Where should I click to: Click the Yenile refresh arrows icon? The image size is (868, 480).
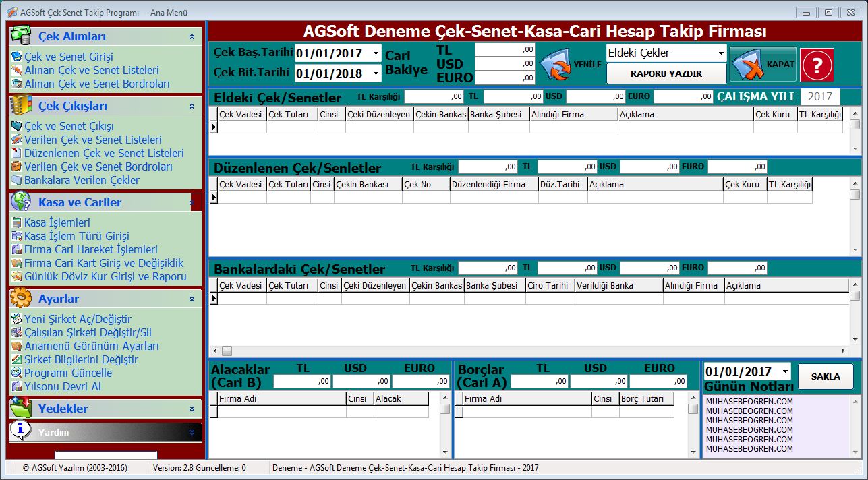point(556,65)
